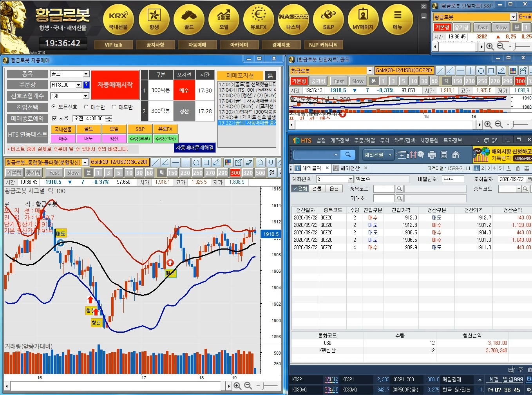Click the 경제지표 button

[281, 45]
